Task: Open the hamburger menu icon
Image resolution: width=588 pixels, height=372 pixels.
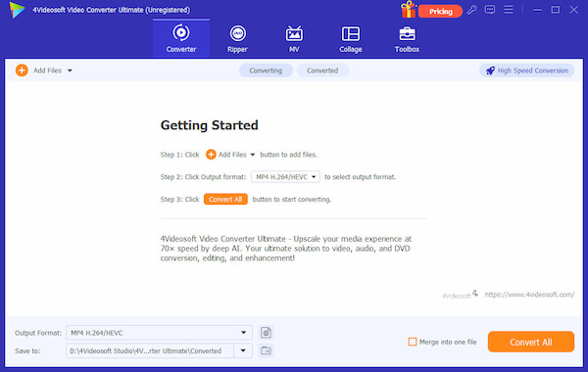Action: coord(509,10)
